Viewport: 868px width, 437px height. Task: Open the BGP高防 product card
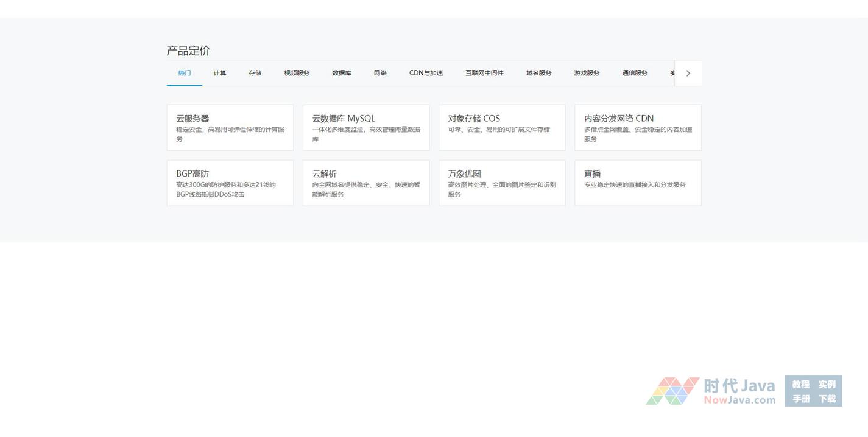coord(230,183)
